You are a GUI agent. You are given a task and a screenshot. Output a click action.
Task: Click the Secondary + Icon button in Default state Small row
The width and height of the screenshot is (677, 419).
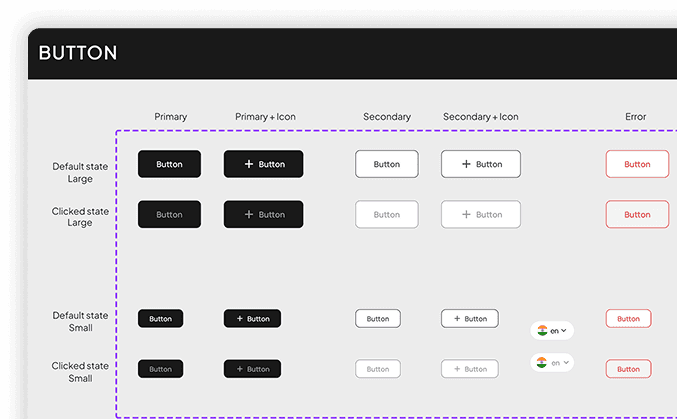470,319
